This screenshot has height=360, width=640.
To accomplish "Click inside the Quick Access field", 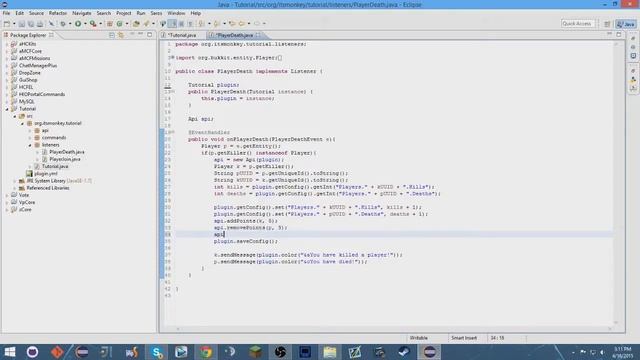I will [x=577, y=24].
